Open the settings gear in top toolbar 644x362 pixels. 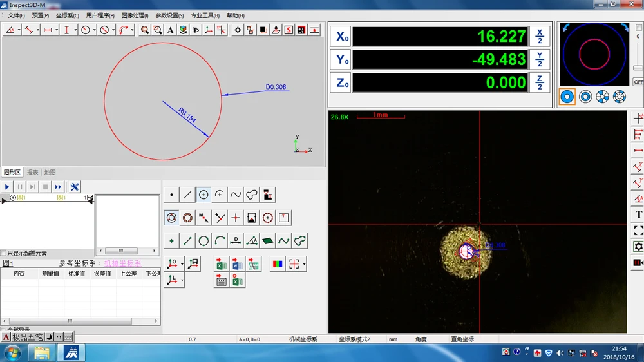point(238,30)
